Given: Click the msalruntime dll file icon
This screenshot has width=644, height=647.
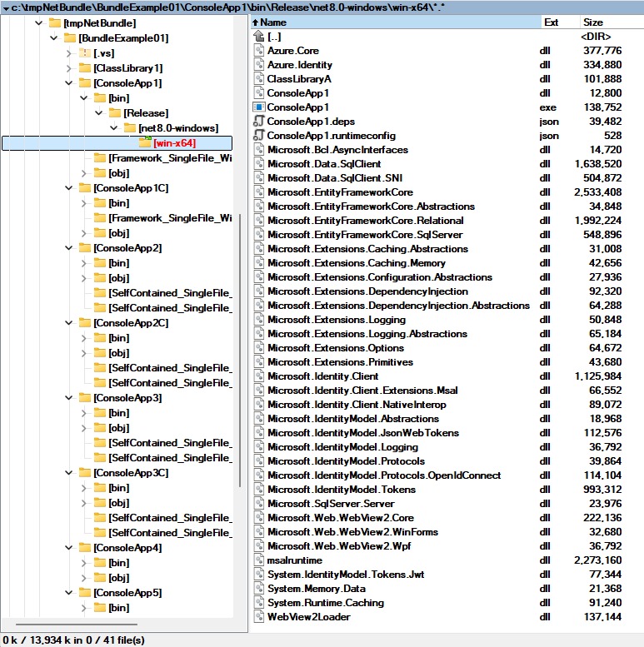Looking at the screenshot, I should click(258, 560).
